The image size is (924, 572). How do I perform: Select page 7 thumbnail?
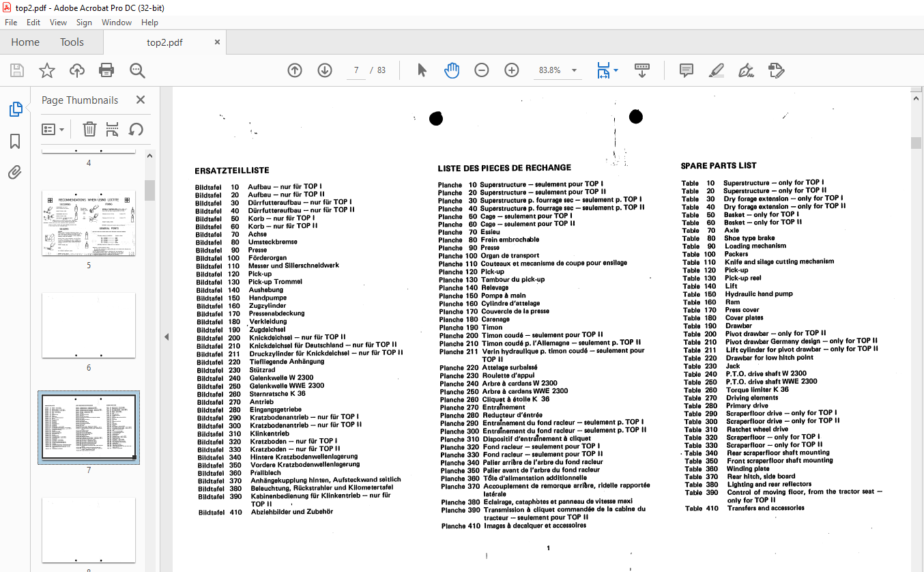coord(89,427)
